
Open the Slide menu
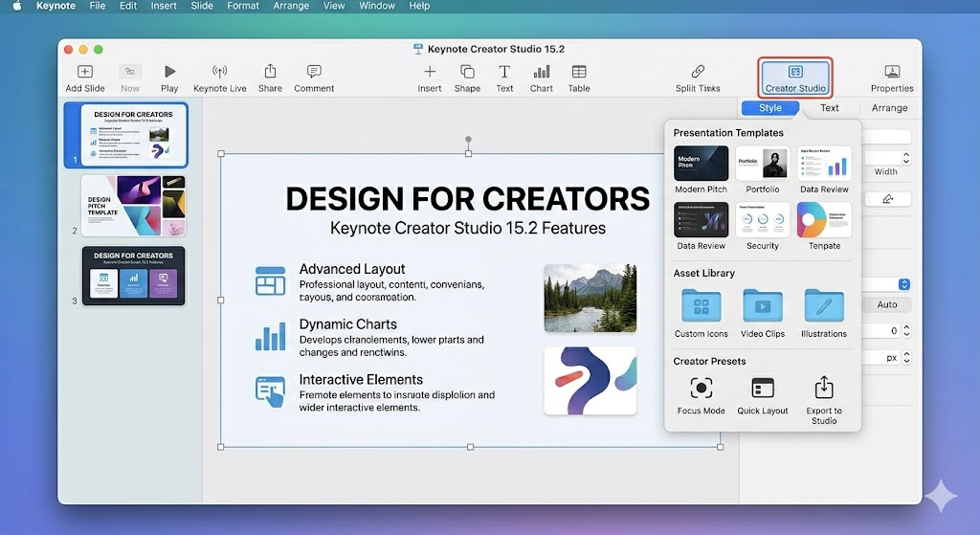[202, 6]
